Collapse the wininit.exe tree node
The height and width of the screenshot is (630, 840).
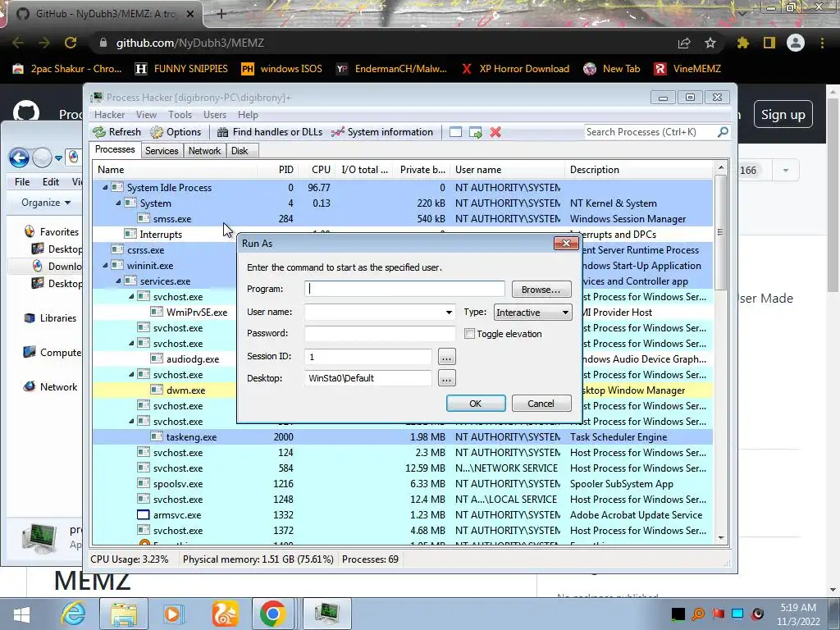[x=105, y=265]
